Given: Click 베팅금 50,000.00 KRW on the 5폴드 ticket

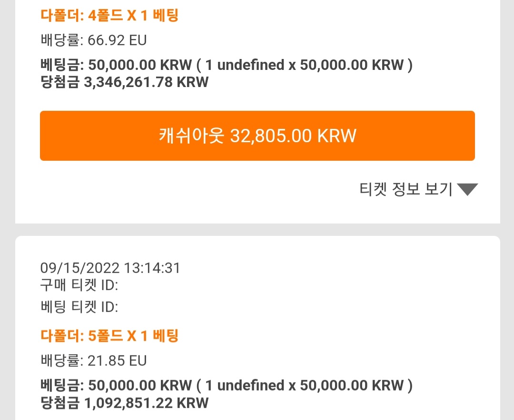Looking at the screenshot, I should tap(116, 386).
